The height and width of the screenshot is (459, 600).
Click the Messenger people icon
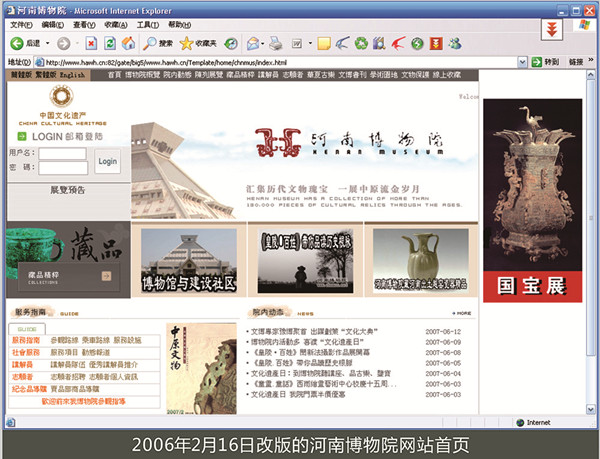[455, 44]
